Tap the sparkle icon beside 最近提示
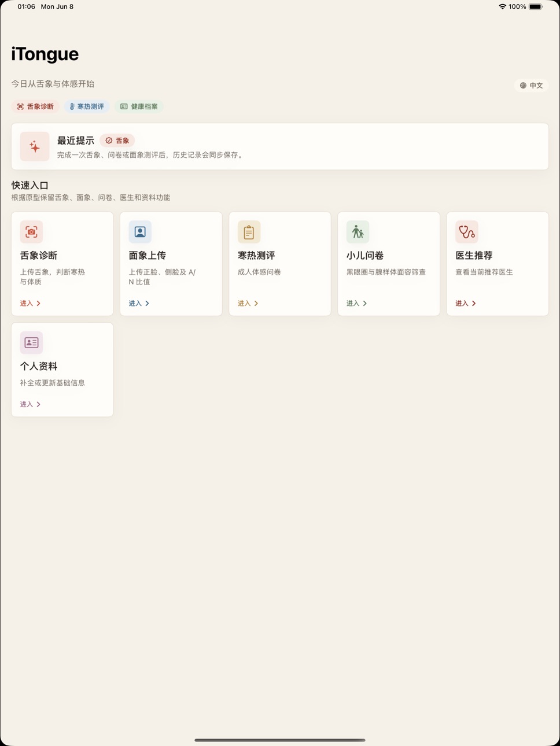 pos(35,146)
